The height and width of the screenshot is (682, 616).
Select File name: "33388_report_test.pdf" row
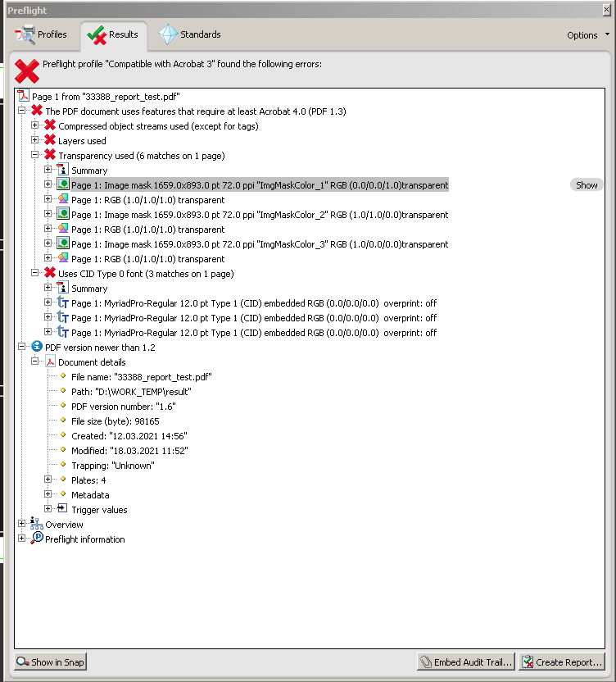(141, 377)
